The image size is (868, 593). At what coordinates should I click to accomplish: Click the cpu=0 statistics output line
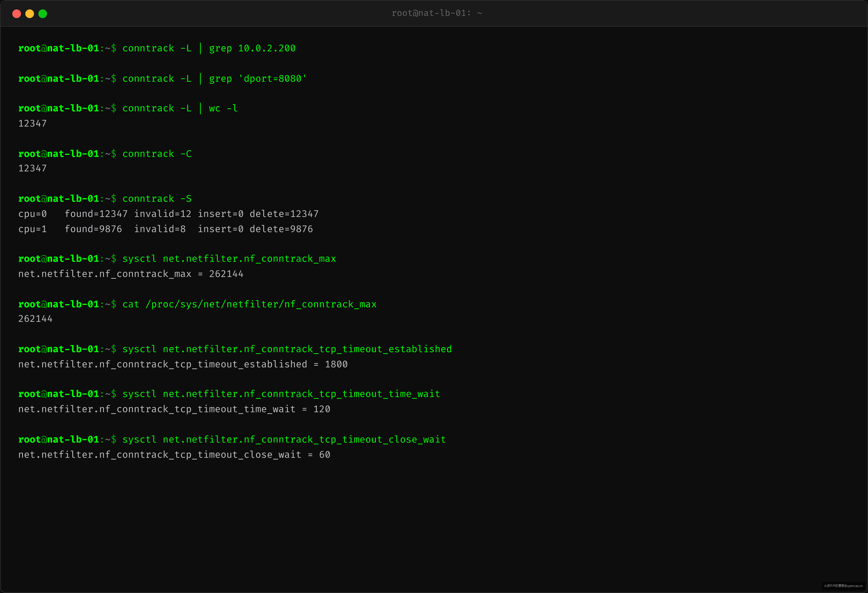(x=168, y=214)
